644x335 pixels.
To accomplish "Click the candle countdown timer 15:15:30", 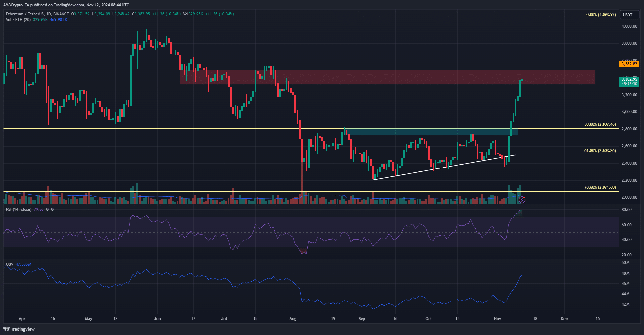I will (x=629, y=84).
